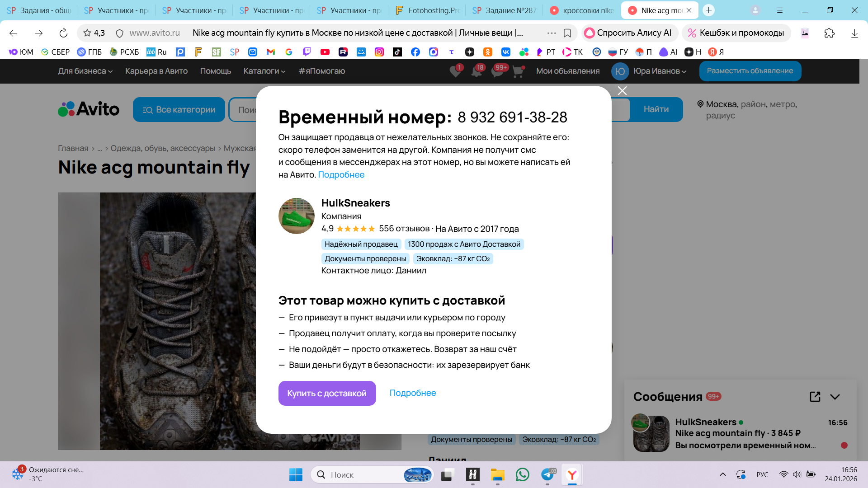
Task: Expand the Для бизнеса dropdown
Action: pyautogui.click(x=85, y=71)
